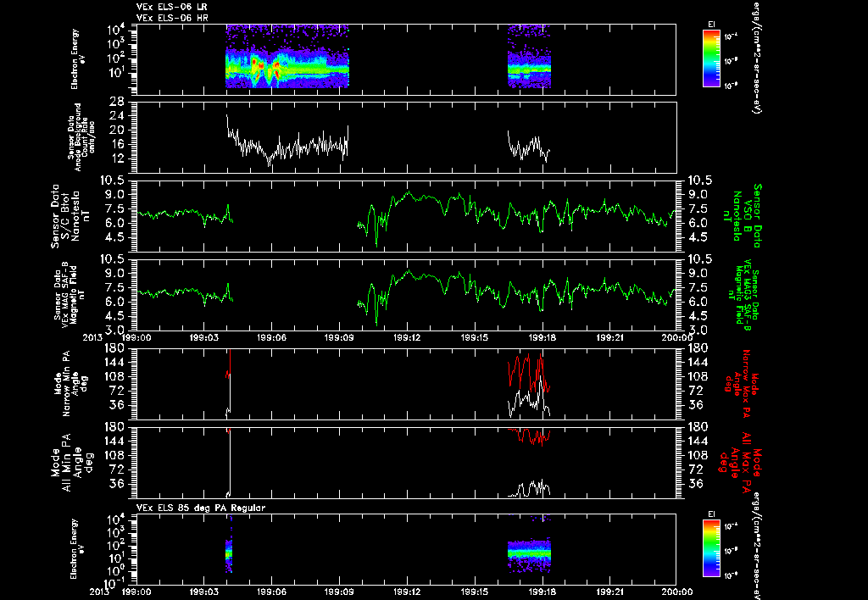Select the red "All Max PA Angle" label

(742, 462)
